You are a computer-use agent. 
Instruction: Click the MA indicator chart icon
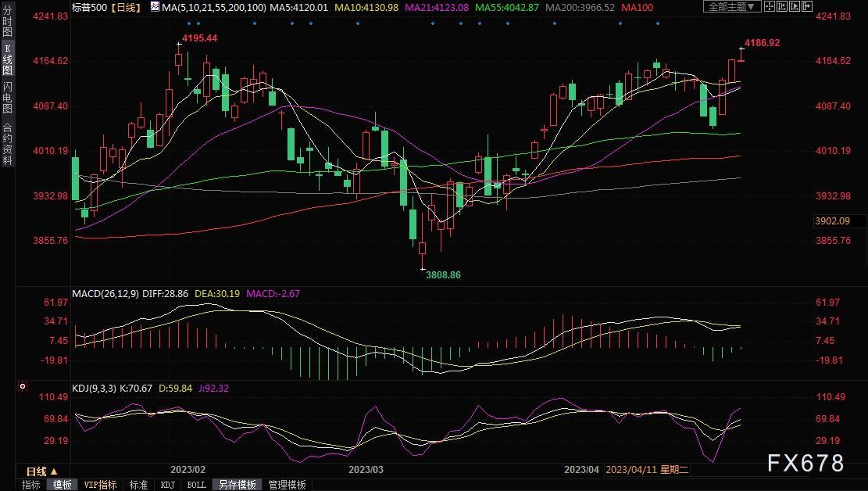(x=155, y=7)
